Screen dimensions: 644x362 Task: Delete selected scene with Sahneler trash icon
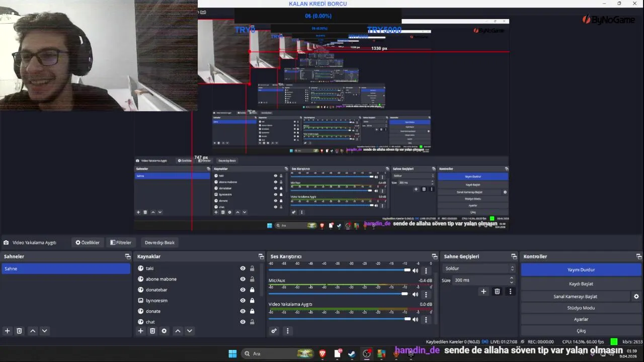tap(19, 331)
